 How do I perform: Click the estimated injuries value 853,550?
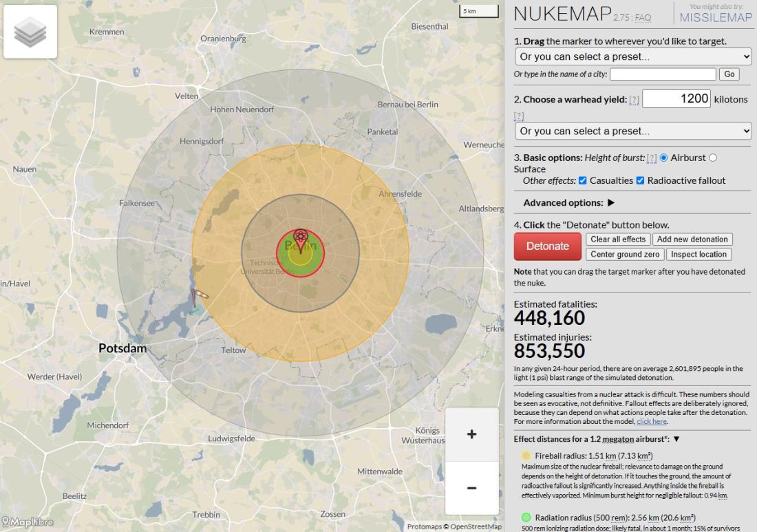tap(549, 351)
